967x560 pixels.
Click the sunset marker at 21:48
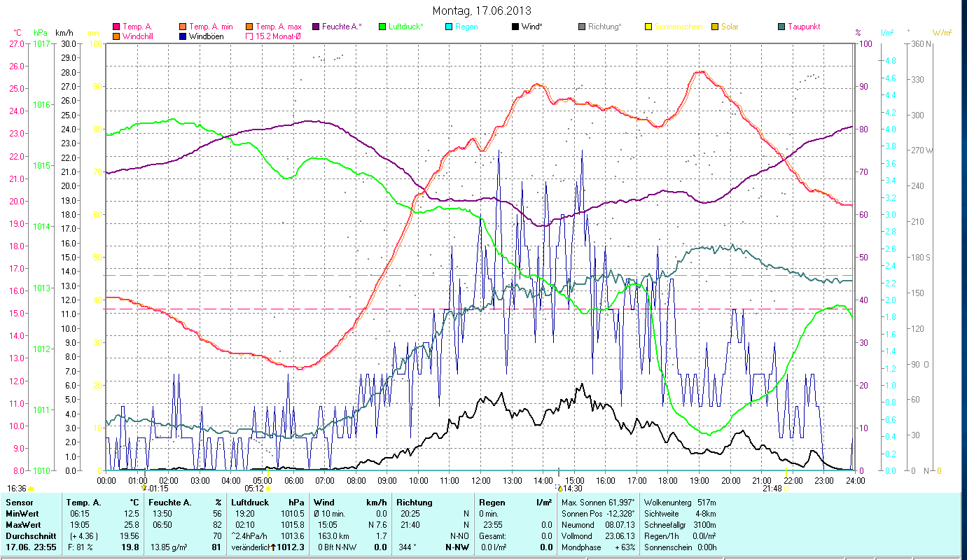point(786,489)
